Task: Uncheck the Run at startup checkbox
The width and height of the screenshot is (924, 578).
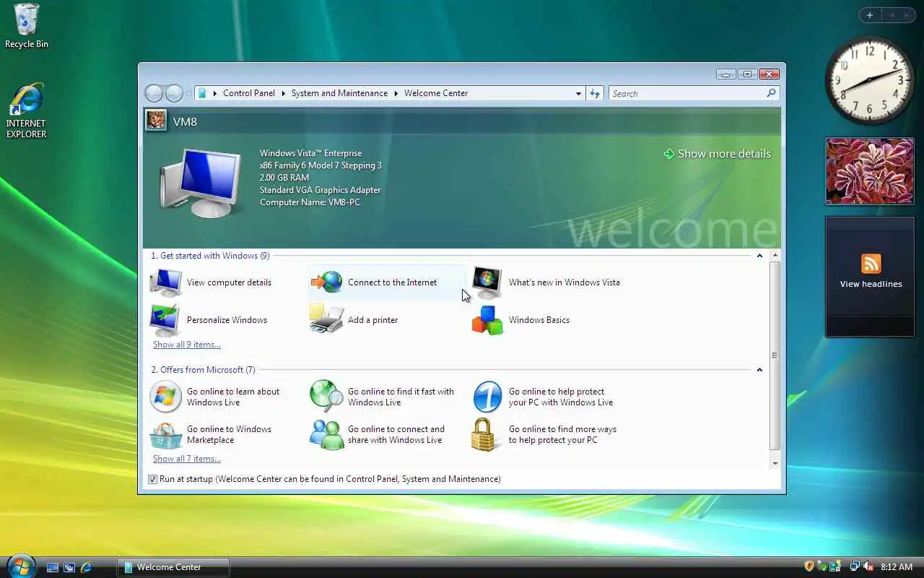Action: coord(152,479)
